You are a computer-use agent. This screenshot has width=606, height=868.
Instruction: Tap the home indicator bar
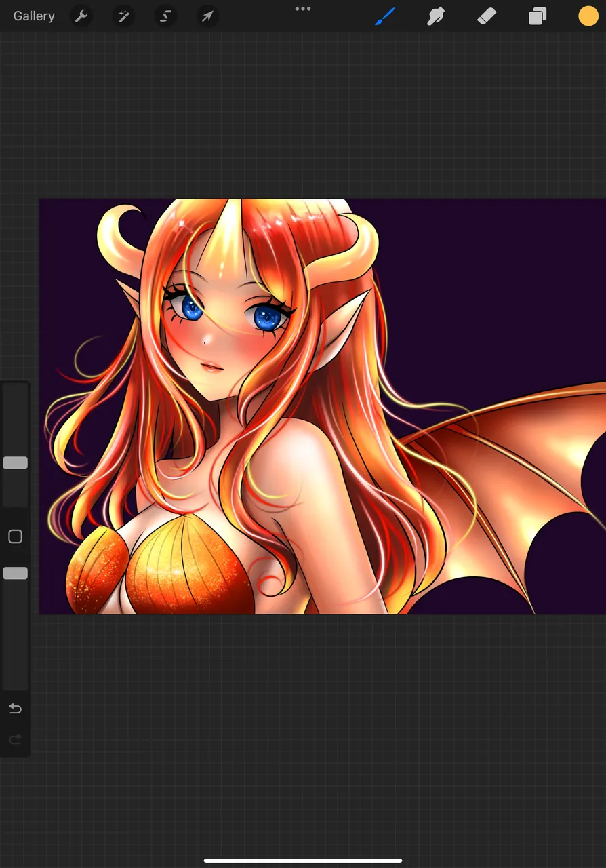(303, 861)
